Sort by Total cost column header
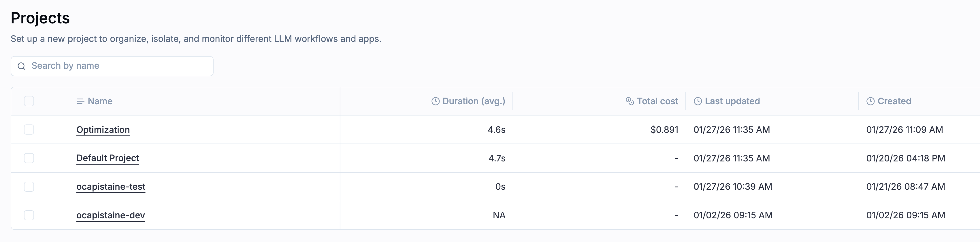 pos(657,101)
